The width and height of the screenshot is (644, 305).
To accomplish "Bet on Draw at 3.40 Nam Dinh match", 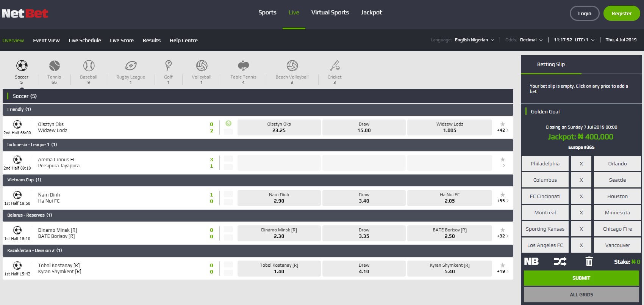I will pyautogui.click(x=364, y=198).
